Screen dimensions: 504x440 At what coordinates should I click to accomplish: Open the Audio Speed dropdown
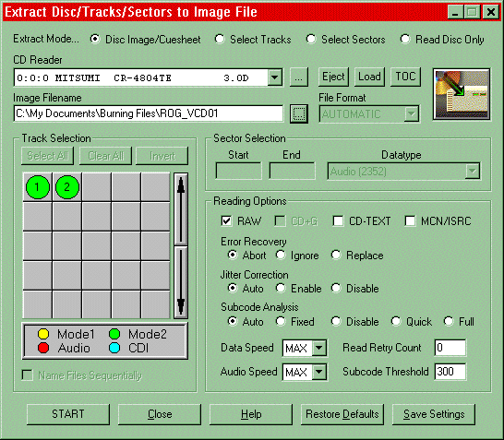point(319,372)
